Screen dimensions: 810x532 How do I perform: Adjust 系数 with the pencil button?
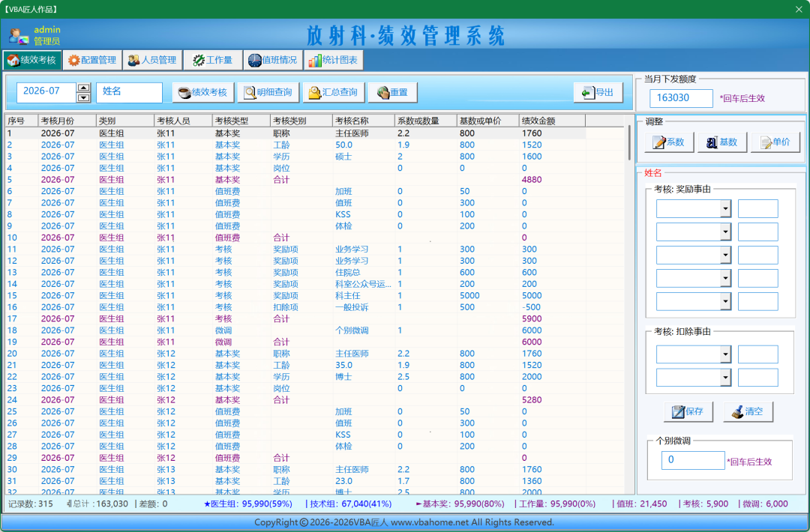pos(669,142)
